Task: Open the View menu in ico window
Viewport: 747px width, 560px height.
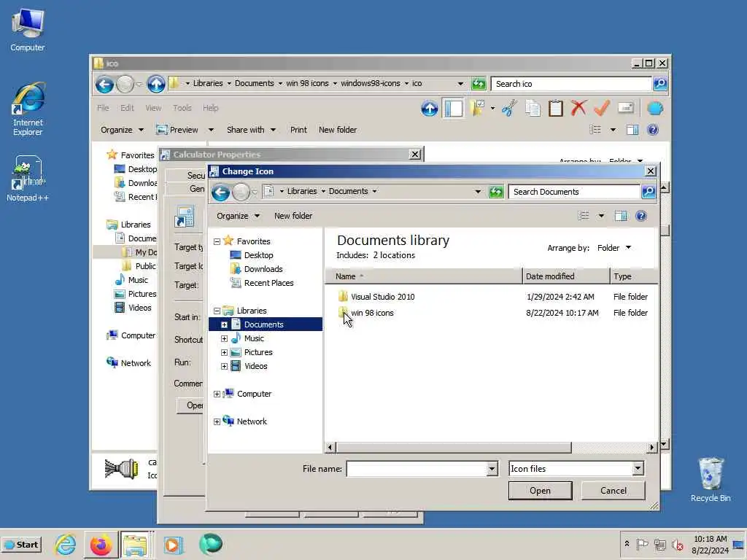Action: 153,108
